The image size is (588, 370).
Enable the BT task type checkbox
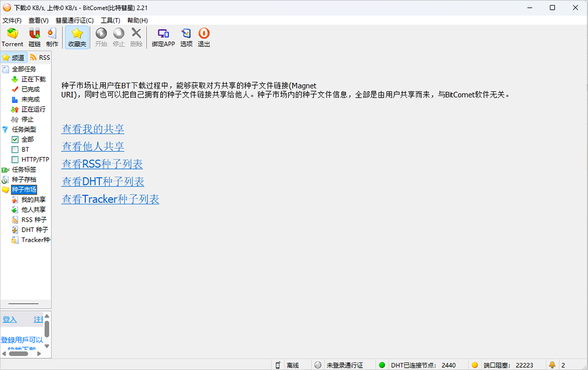pyautogui.click(x=15, y=149)
